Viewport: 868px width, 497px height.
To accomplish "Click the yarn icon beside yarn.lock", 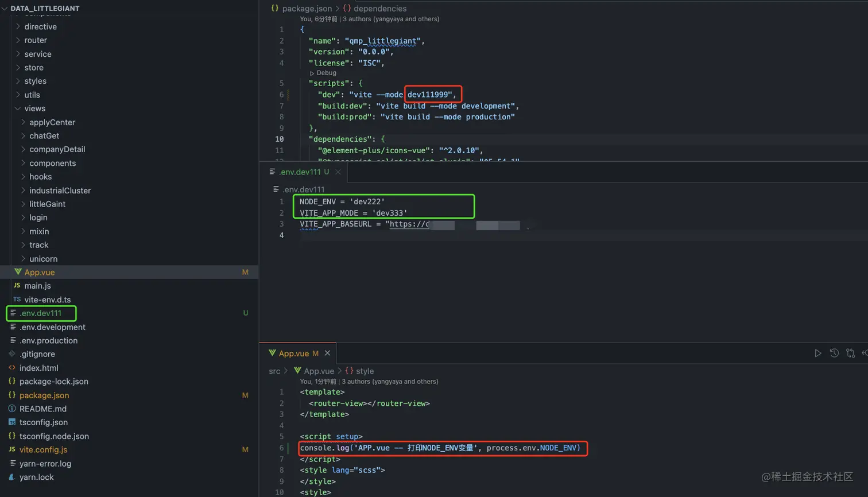I will pyautogui.click(x=12, y=477).
